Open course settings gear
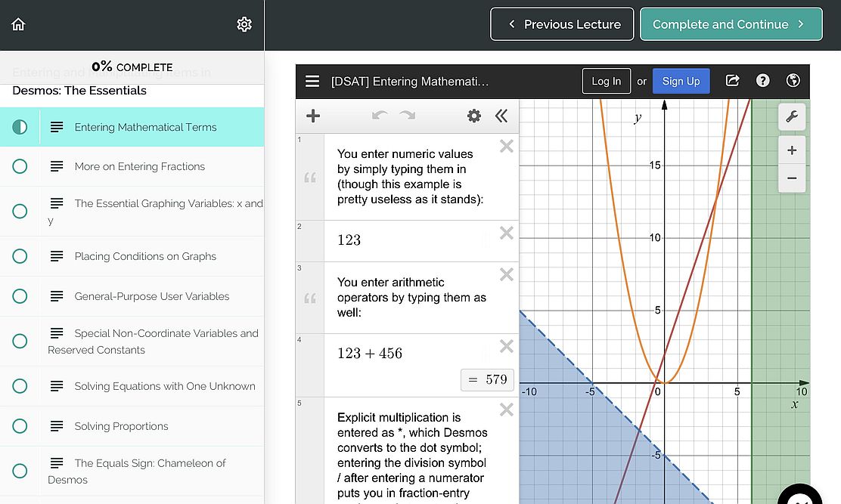The height and width of the screenshot is (504, 841). point(244,25)
